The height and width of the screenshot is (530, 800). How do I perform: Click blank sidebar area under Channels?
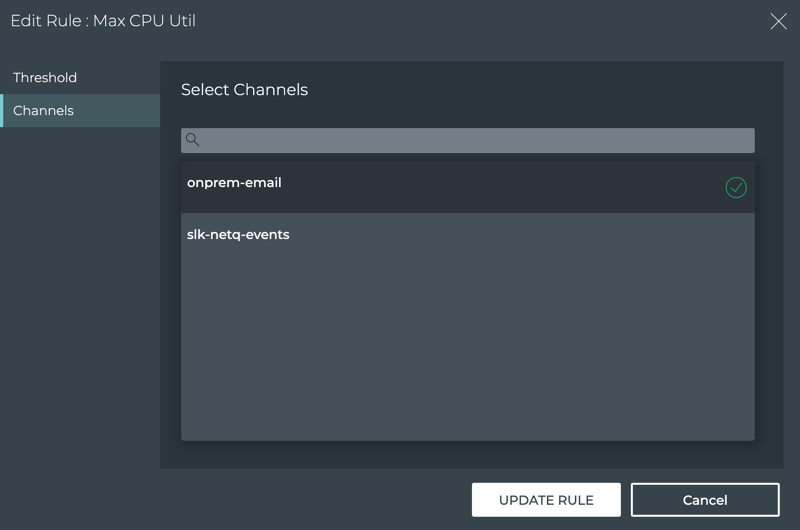click(x=80, y=300)
